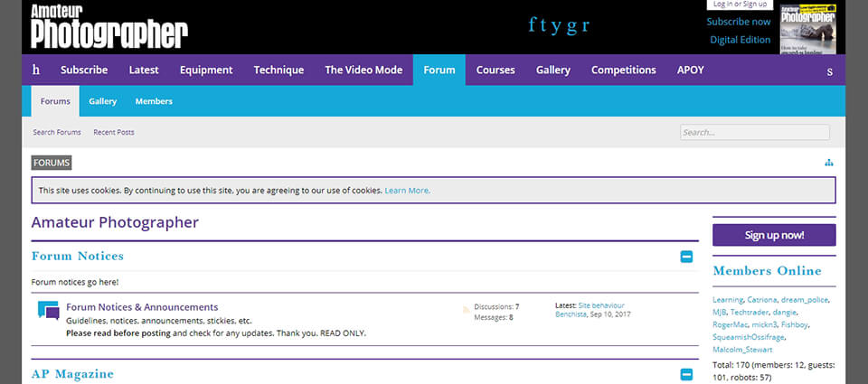Click the Recent Posts link
The width and height of the screenshot is (868, 384).
pyautogui.click(x=113, y=132)
